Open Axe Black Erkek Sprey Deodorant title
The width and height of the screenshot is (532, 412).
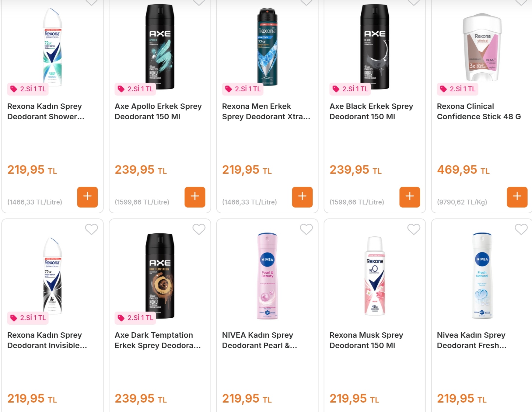(x=371, y=111)
